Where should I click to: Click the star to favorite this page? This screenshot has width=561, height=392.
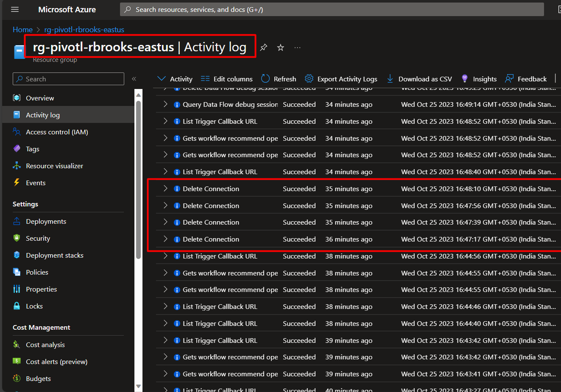point(280,48)
